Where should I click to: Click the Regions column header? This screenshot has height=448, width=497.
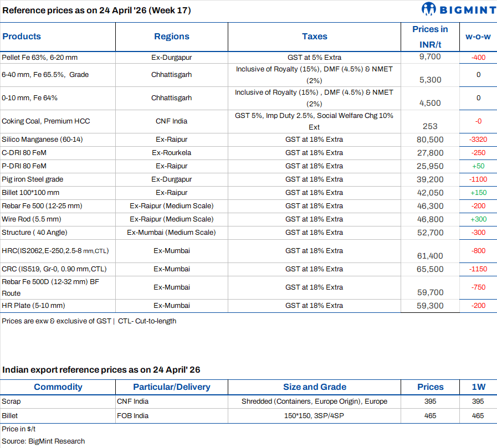tap(172, 37)
